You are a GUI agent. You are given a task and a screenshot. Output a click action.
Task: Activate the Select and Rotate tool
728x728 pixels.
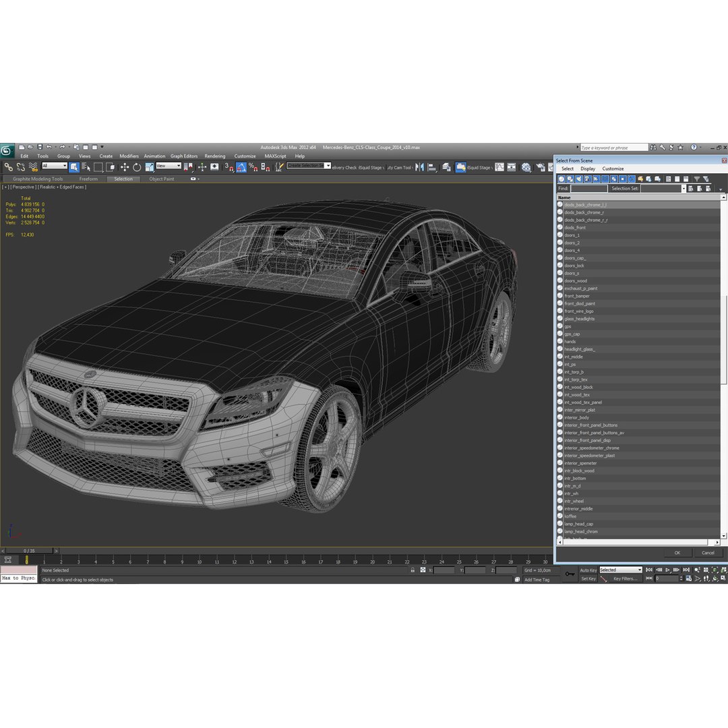pyautogui.click(x=136, y=167)
